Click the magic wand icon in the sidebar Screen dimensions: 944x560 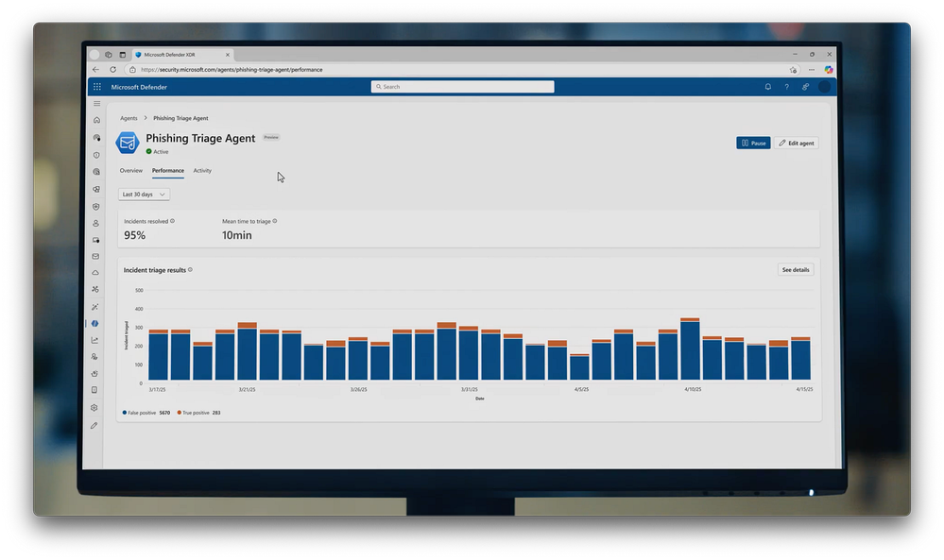point(95,307)
